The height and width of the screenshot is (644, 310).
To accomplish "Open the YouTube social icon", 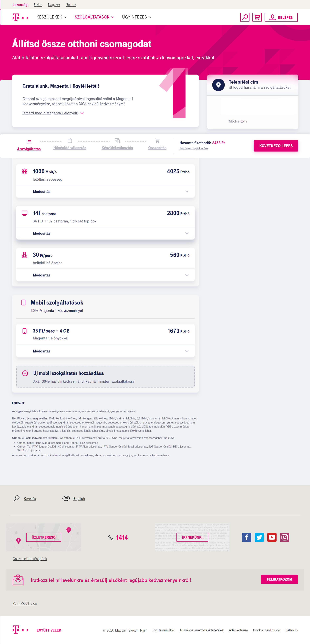I will (272, 537).
